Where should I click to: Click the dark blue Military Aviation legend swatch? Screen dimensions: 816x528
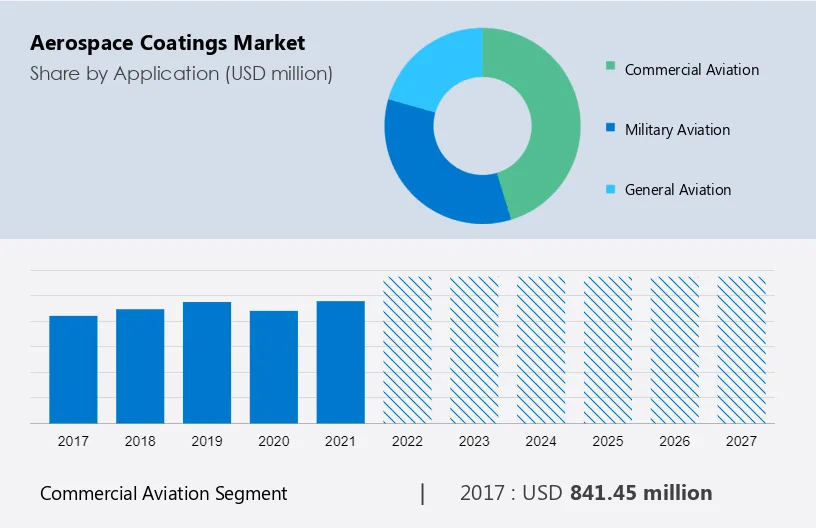pos(610,127)
